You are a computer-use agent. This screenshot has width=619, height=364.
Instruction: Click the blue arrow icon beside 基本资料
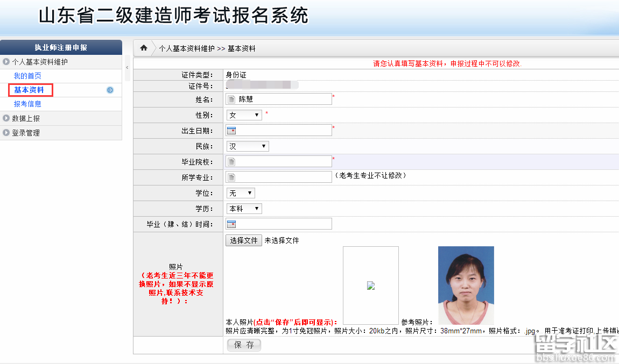pyautogui.click(x=109, y=90)
